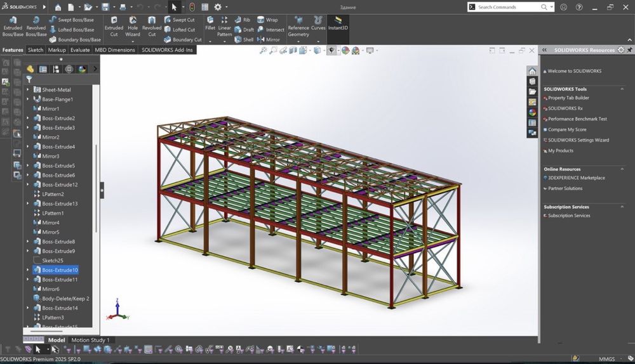The image size is (635, 364).
Task: Open the SOLIDWORKS Settings Wizard link
Action: 578,140
